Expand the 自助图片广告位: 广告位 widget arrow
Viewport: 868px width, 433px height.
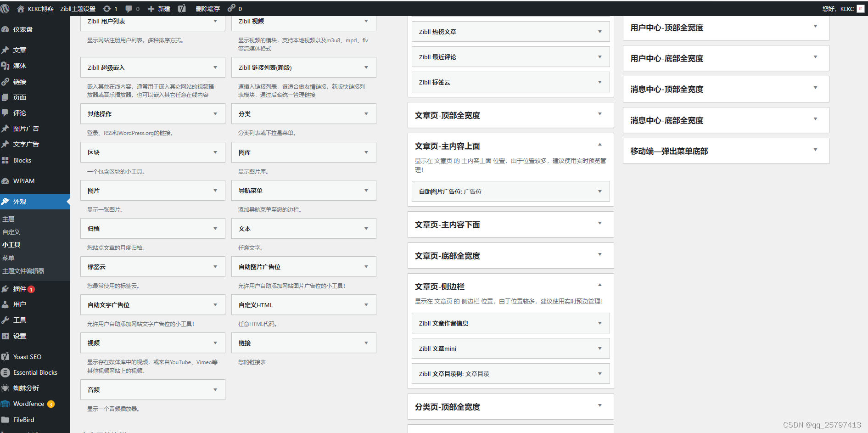click(x=600, y=191)
